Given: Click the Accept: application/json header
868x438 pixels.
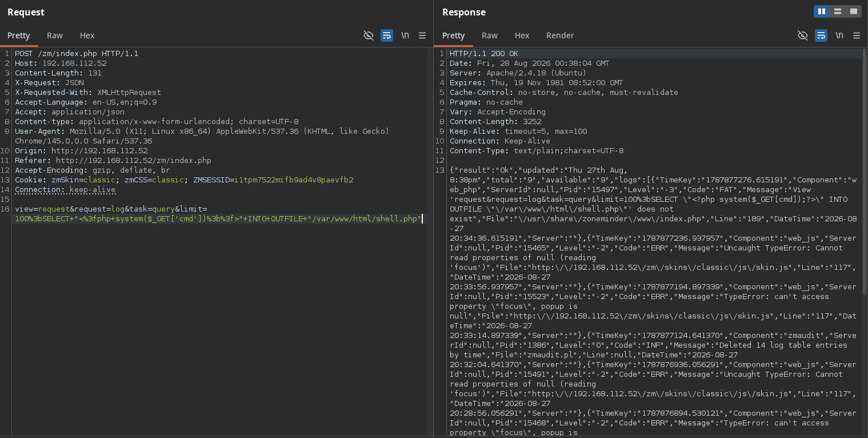Looking at the screenshot, I should 70,112.
